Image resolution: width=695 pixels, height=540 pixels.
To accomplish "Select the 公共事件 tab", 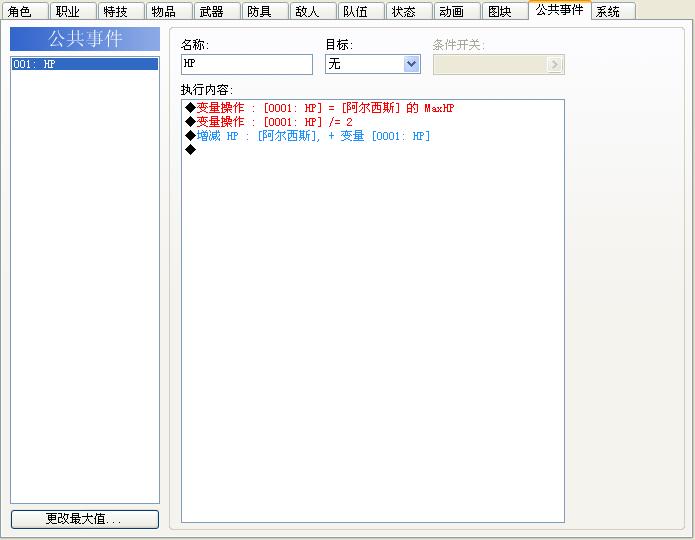I will (x=560, y=10).
